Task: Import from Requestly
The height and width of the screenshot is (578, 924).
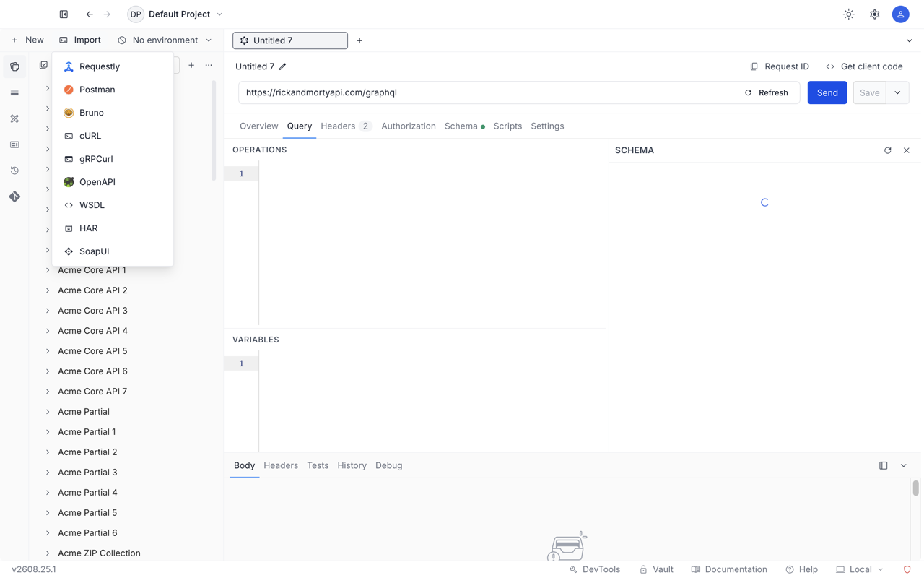Action: pos(113,66)
